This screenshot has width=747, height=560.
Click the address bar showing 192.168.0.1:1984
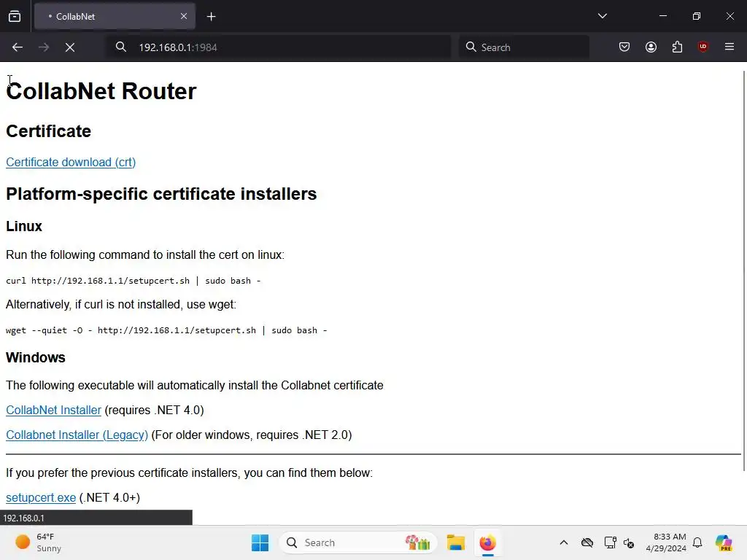point(278,47)
